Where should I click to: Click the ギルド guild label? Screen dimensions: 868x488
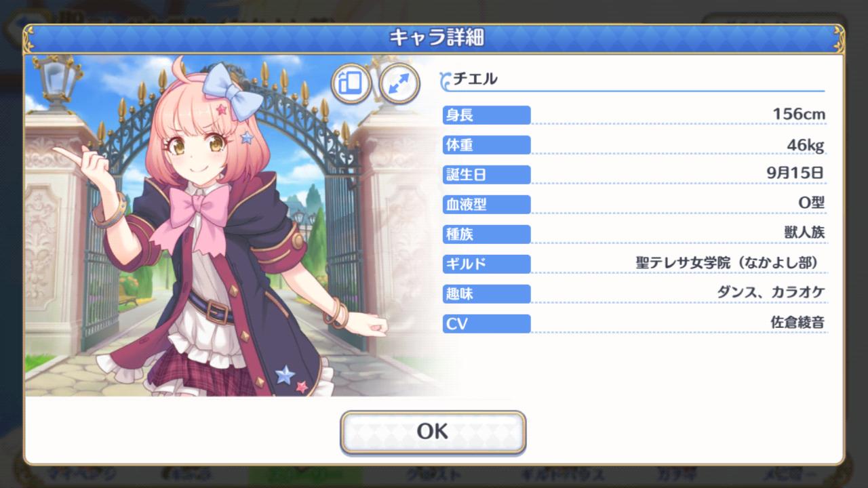(x=486, y=264)
